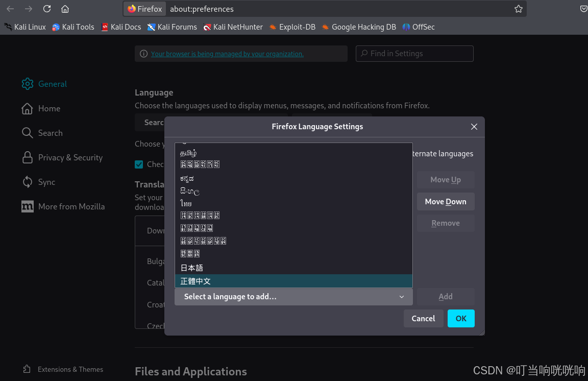This screenshot has height=381, width=588.
Task: Select 日本語 in the language list
Action: (x=293, y=268)
